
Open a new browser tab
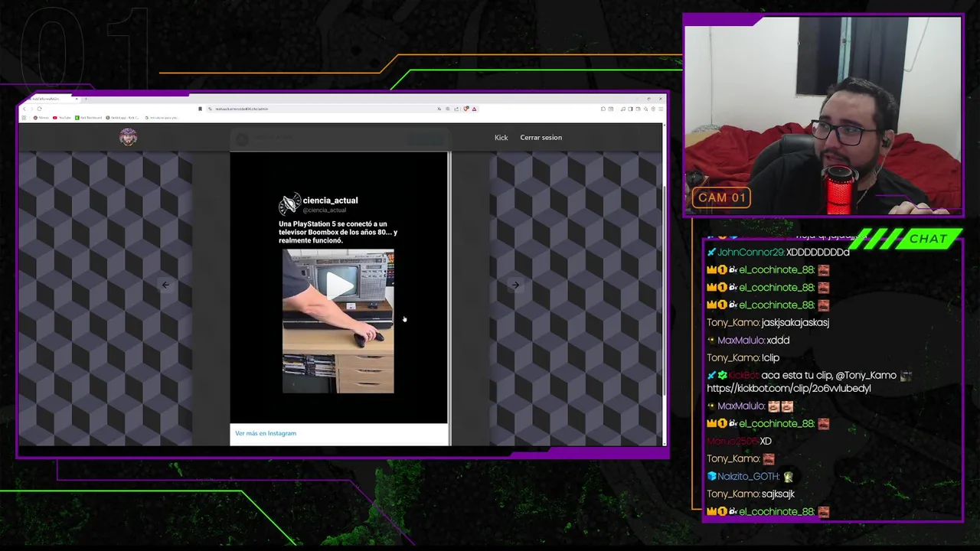point(86,99)
